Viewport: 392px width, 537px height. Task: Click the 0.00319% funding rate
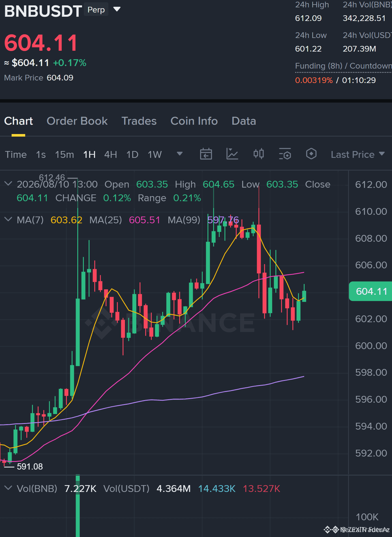coord(314,80)
